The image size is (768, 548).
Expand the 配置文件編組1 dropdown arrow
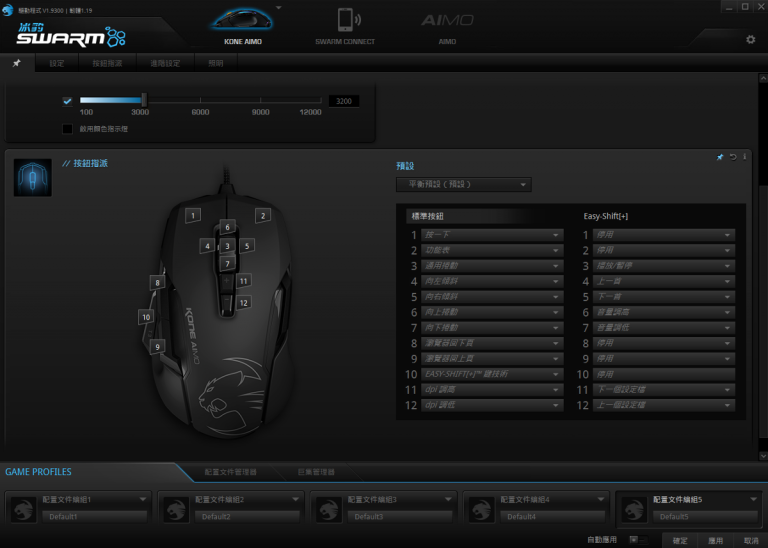click(143, 500)
